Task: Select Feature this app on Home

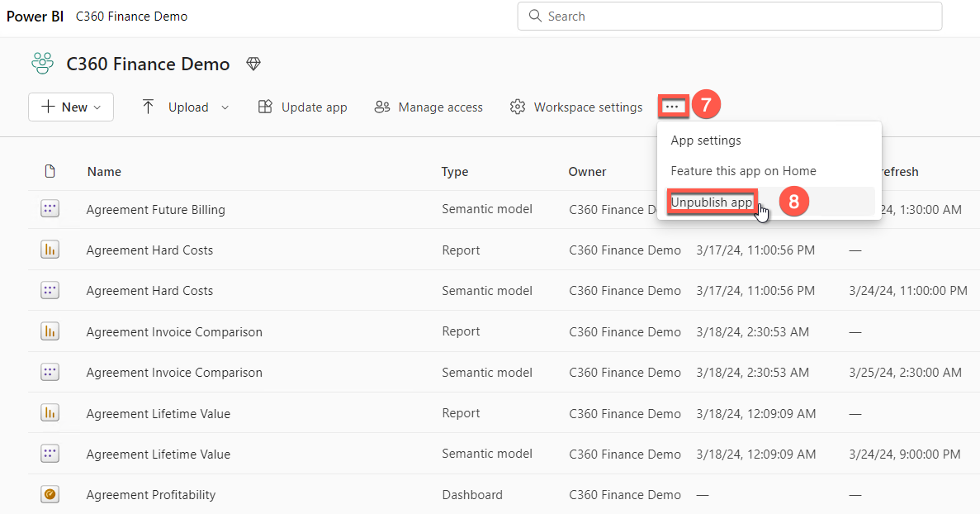Action: click(x=743, y=171)
